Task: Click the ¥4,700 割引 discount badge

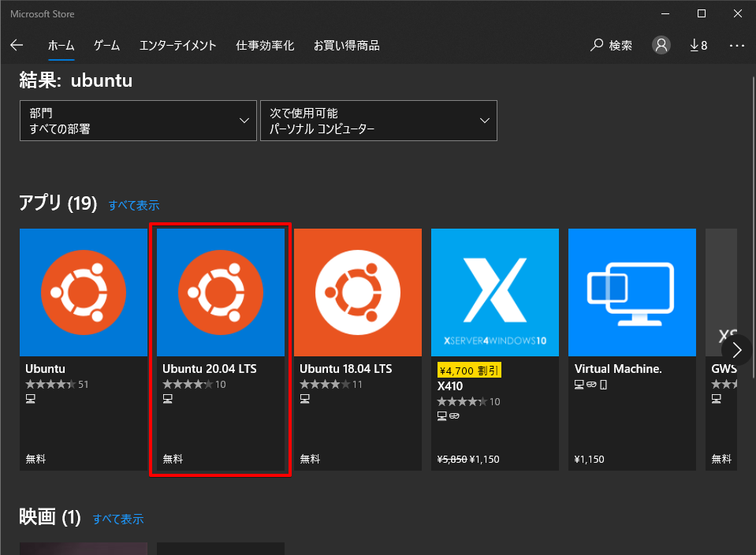Action: 469,371
